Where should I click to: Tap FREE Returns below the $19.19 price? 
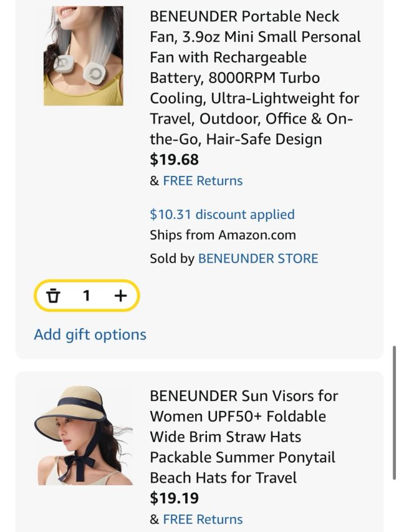click(203, 520)
